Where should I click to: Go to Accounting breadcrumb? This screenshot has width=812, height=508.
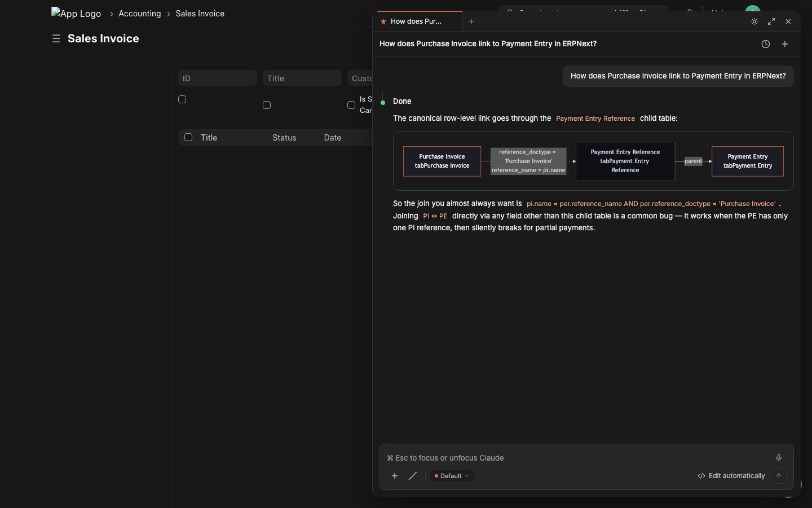coord(140,14)
